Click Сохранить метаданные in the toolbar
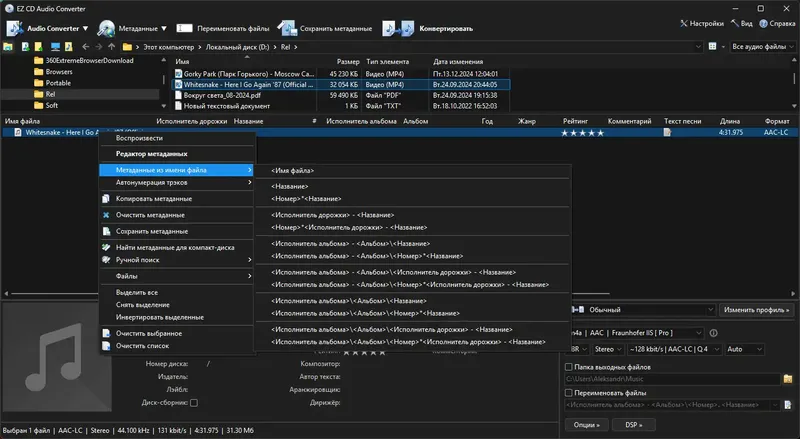This screenshot has height=439, width=800. [332, 29]
